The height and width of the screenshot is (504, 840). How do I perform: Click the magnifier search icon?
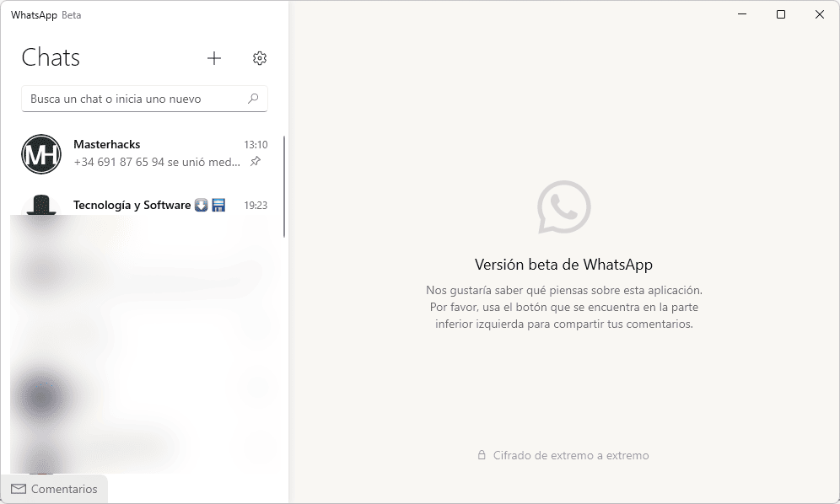coord(253,99)
